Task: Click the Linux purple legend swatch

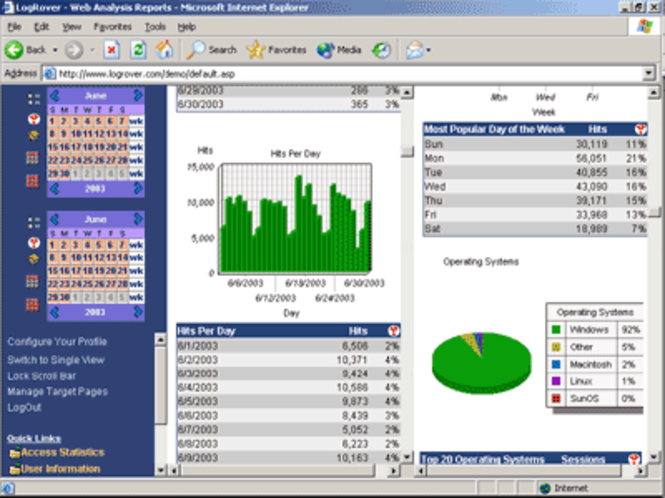Action: tap(556, 381)
